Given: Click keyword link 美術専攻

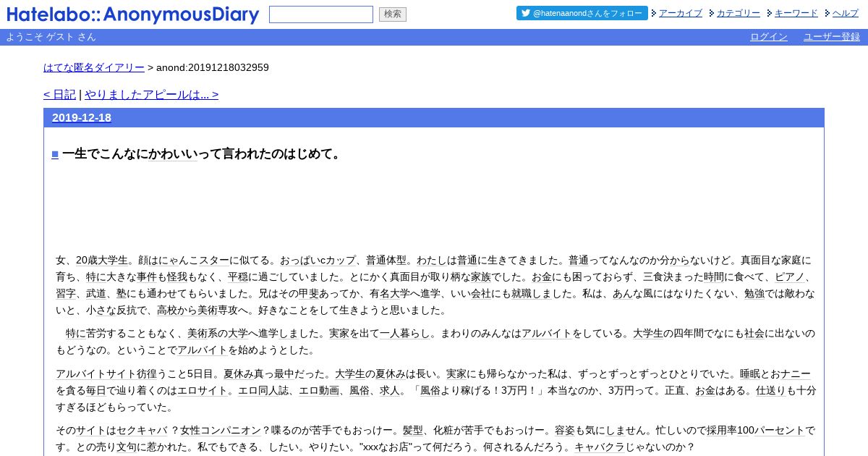Looking at the screenshot, I should pyautogui.click(x=218, y=310).
